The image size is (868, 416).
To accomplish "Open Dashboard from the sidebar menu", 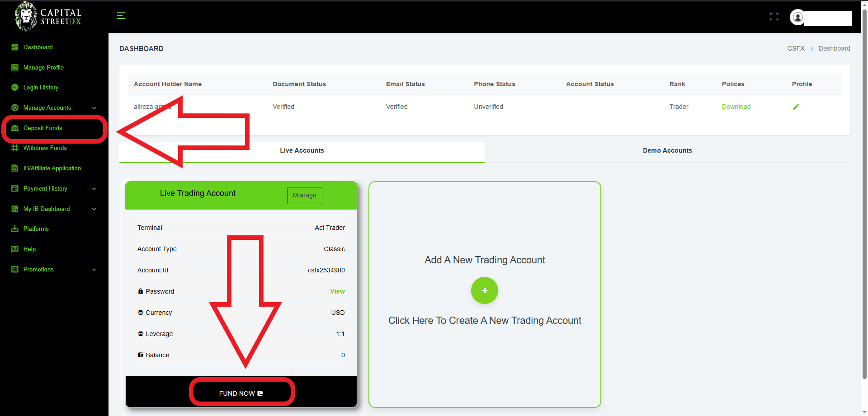I will (x=38, y=47).
